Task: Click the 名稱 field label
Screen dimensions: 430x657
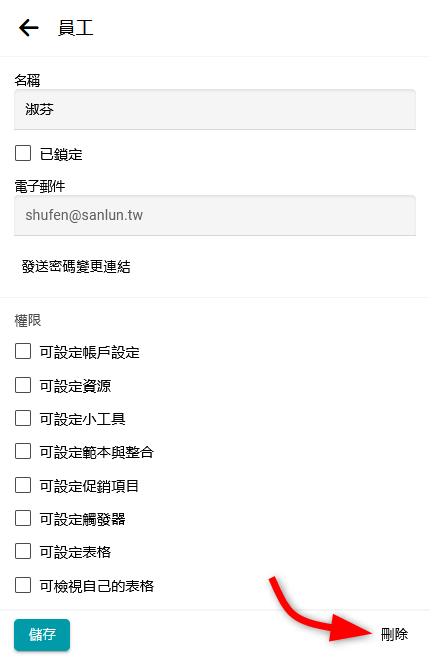Action: coord(27,80)
